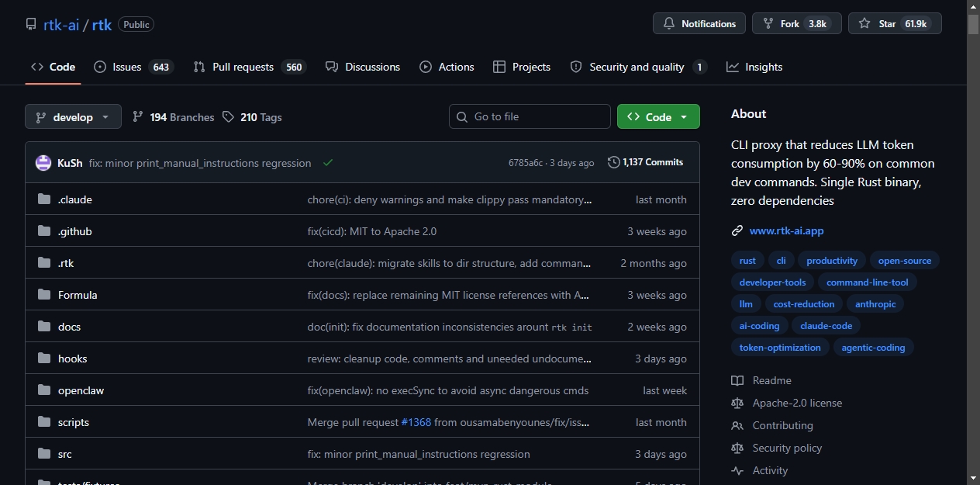
Task: Click the Apache-2.0 license scale icon
Action: [737, 403]
